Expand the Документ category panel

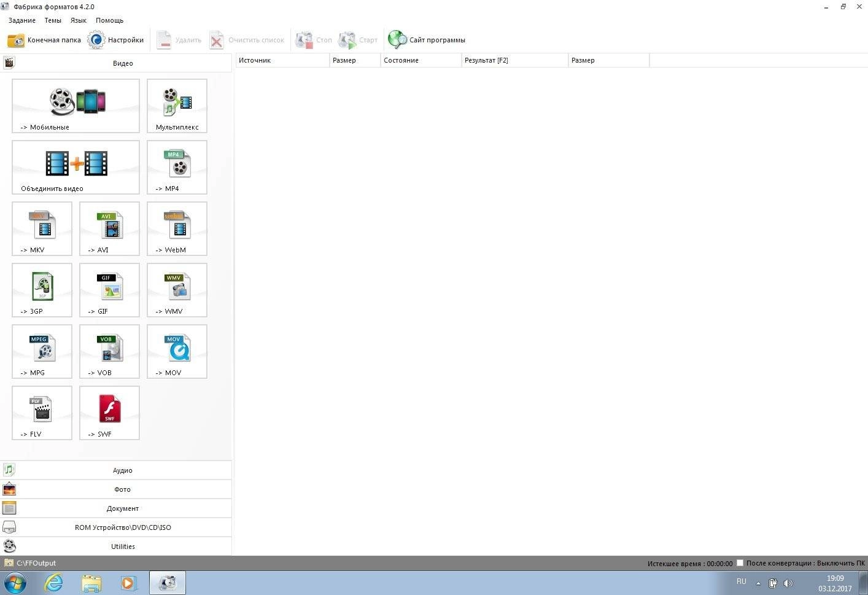116,508
